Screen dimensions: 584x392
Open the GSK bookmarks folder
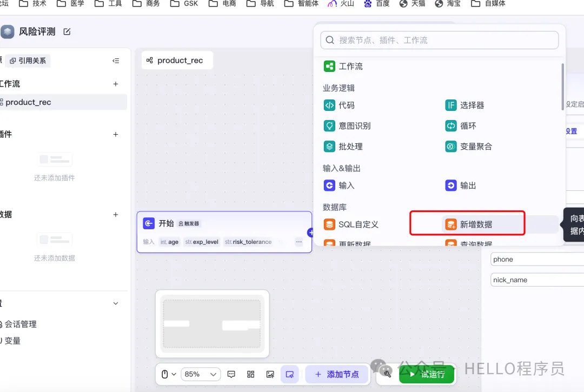tap(184, 4)
